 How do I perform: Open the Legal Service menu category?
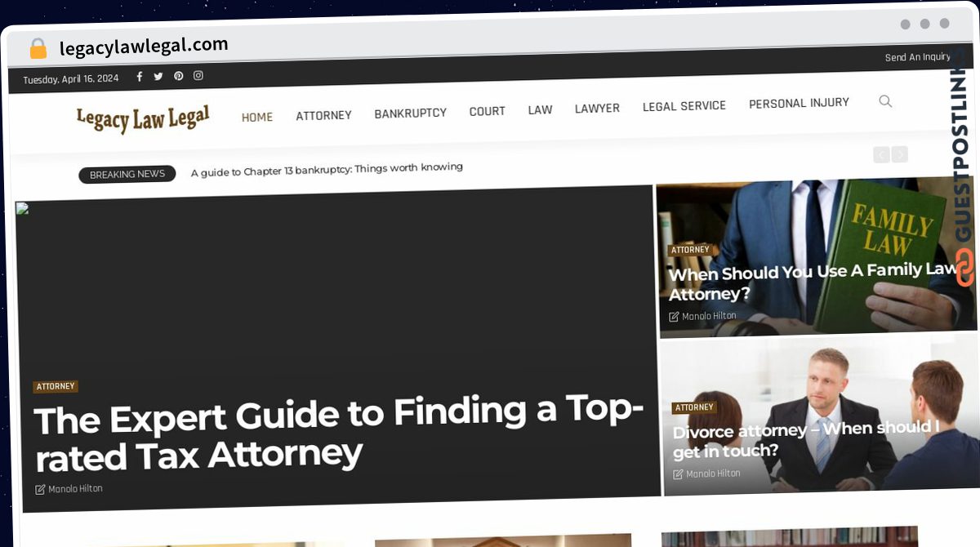click(x=684, y=105)
